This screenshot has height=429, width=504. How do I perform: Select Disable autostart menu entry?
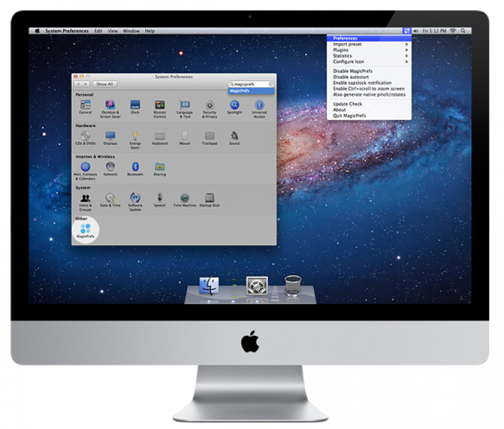(x=369, y=77)
